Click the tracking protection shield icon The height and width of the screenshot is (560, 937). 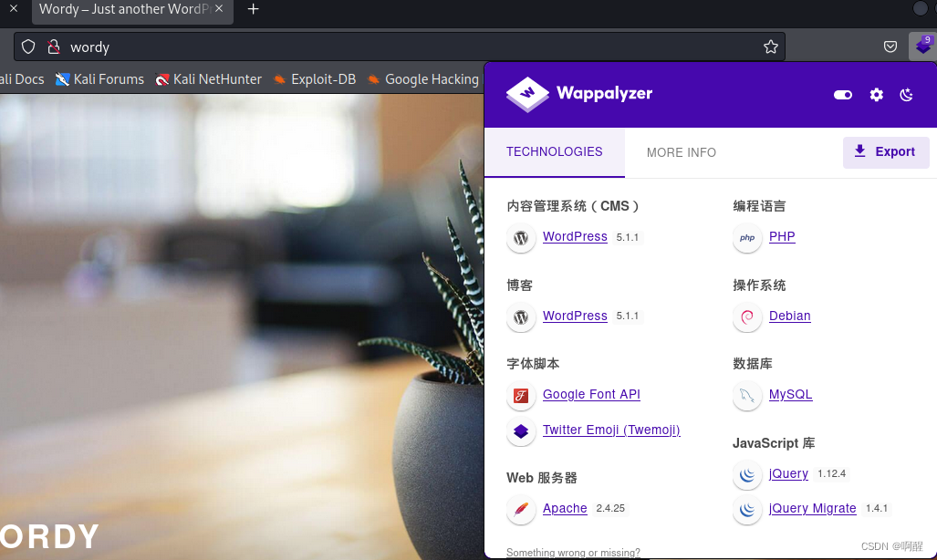point(28,47)
